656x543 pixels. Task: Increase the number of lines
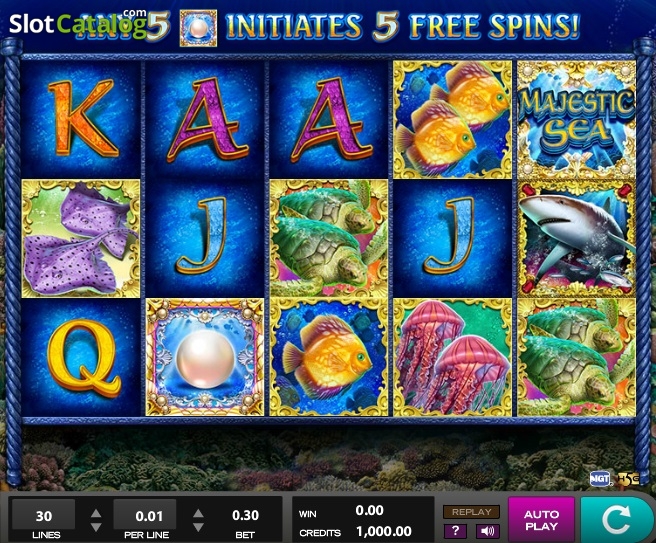pos(96,513)
